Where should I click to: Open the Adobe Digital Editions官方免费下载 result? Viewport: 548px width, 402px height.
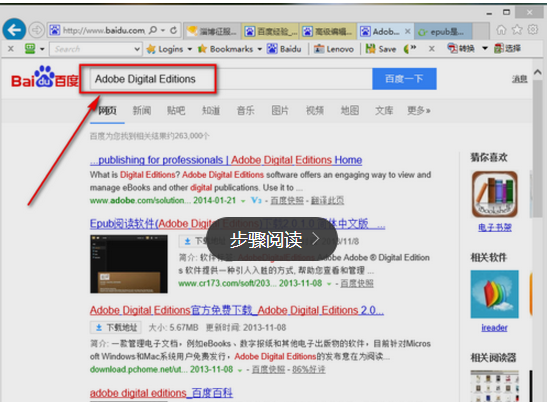[237, 310]
